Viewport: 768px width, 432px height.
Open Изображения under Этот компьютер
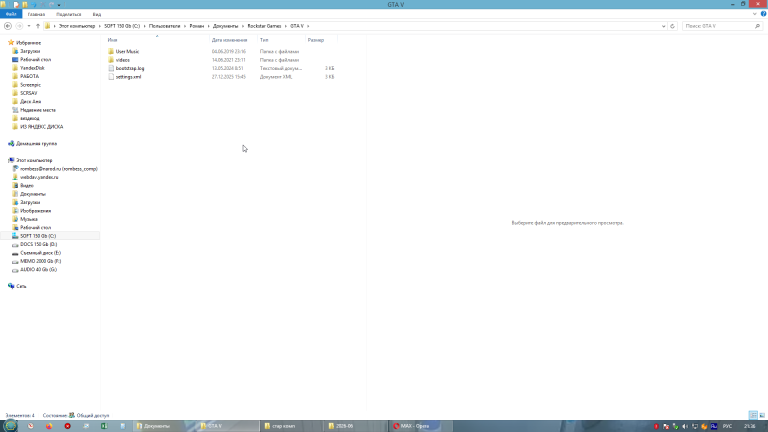[x=35, y=211]
